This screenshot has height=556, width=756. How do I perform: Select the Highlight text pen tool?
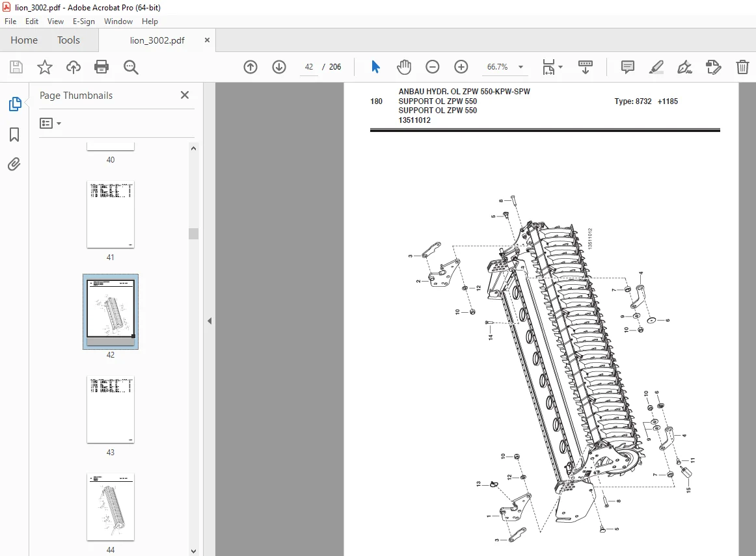656,67
